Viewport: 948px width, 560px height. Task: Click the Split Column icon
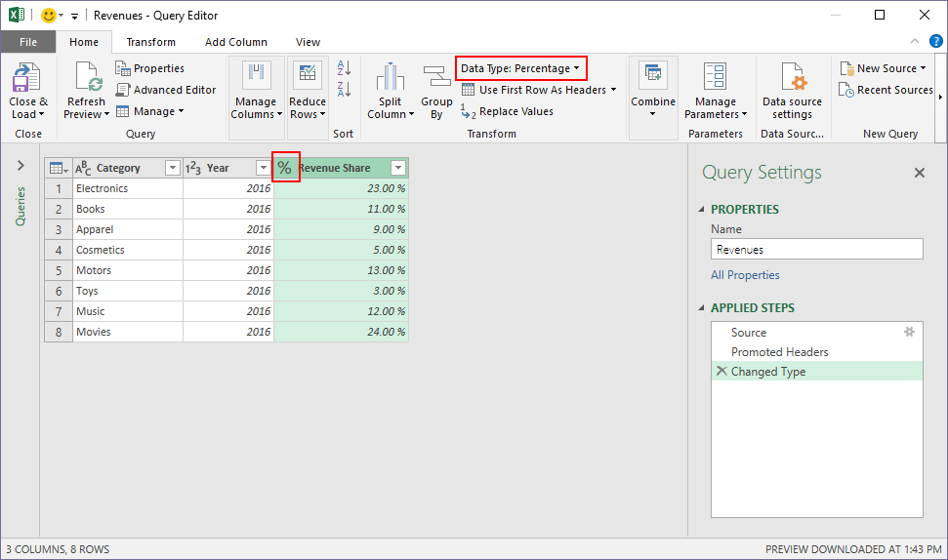pos(390,77)
